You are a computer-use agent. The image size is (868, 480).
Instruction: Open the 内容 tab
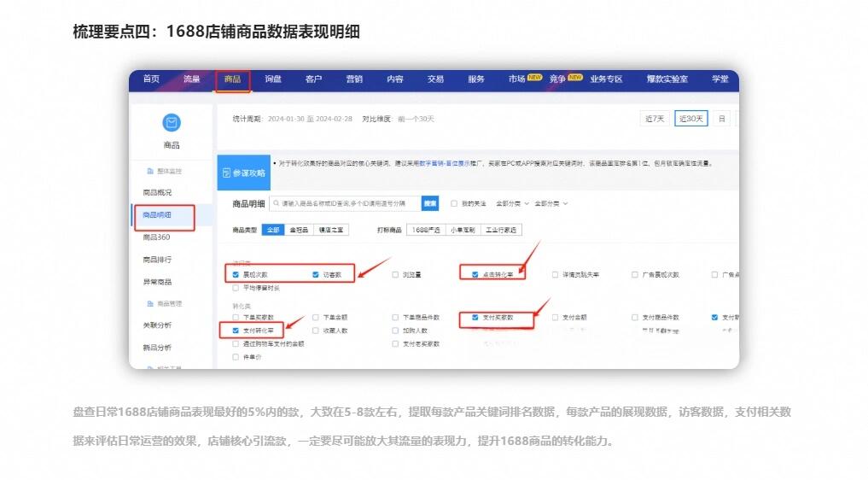394,79
